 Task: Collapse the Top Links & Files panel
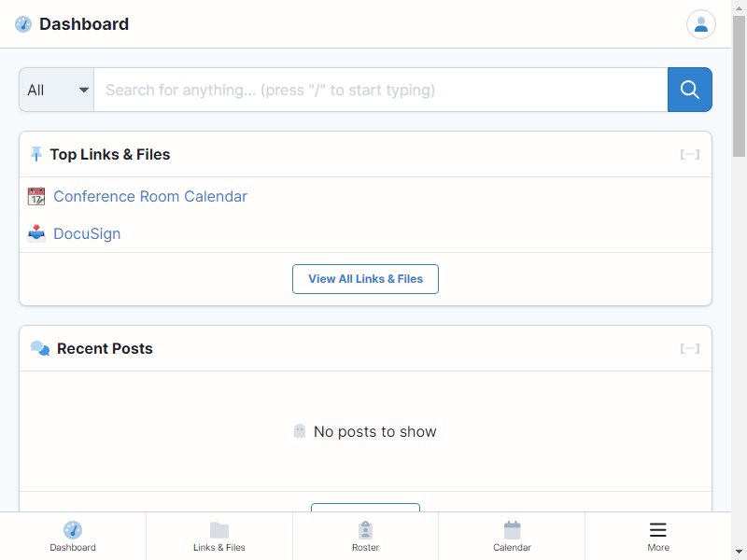[689, 154]
